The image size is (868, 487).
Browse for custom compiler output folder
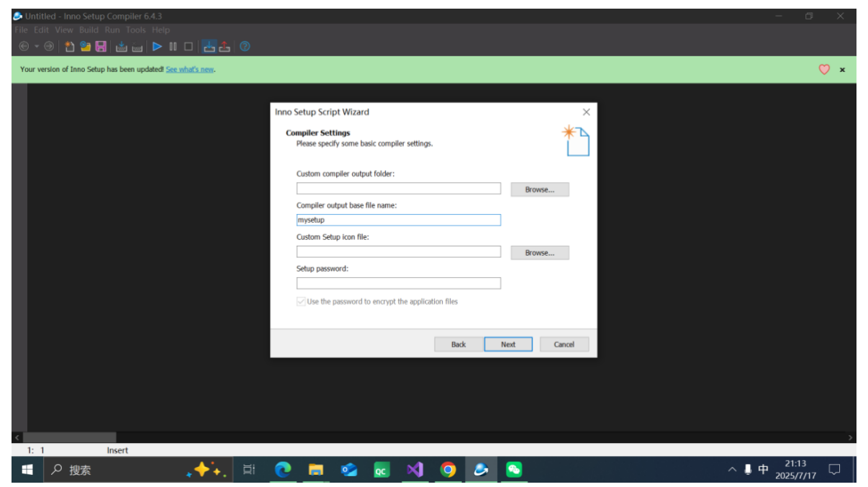point(540,189)
